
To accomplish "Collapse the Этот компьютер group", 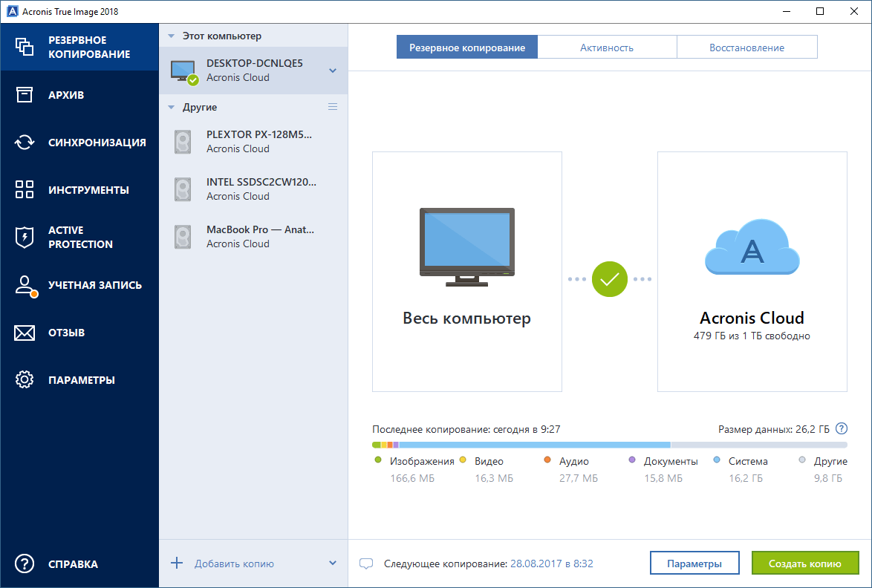I will tap(172, 35).
